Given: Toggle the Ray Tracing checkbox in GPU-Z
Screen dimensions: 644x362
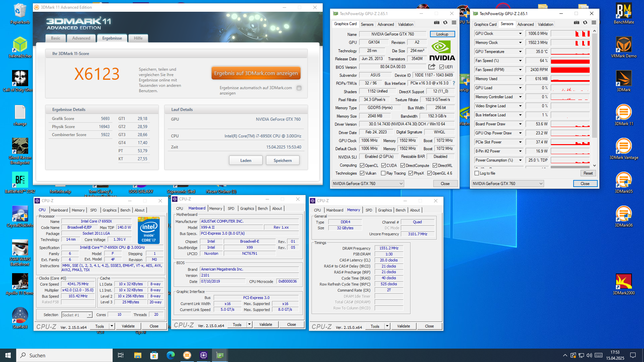Looking at the screenshot, I should click(383, 173).
